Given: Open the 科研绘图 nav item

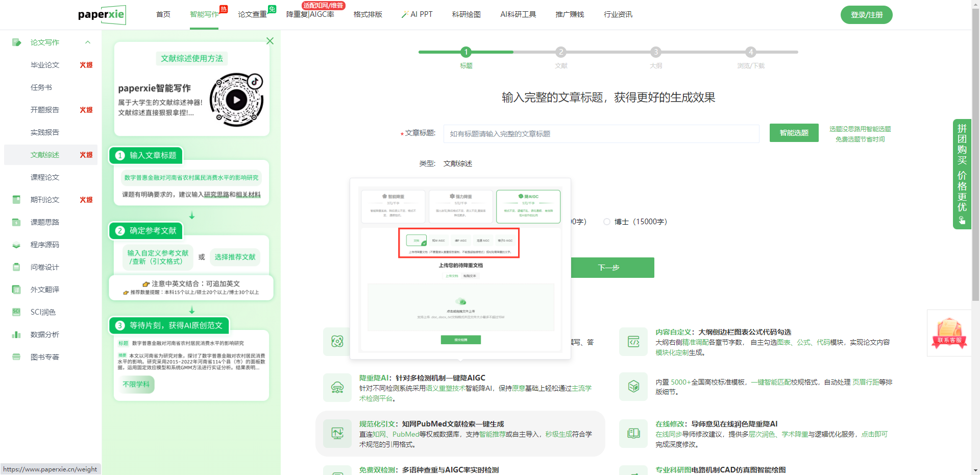Looking at the screenshot, I should [467, 14].
